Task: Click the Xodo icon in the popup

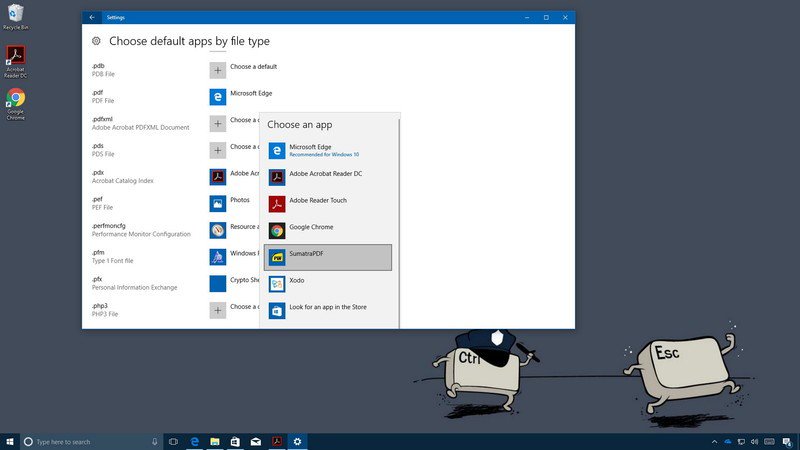Action: pos(277,284)
